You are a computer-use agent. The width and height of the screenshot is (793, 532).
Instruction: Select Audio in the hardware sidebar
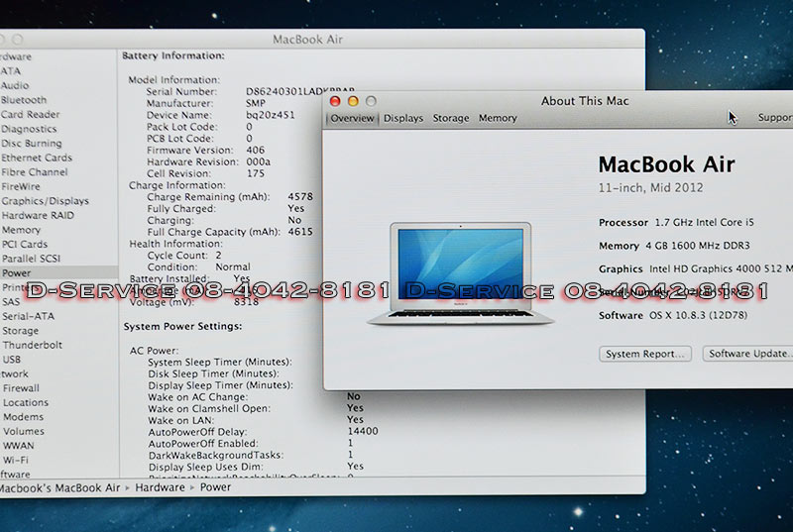[15, 85]
